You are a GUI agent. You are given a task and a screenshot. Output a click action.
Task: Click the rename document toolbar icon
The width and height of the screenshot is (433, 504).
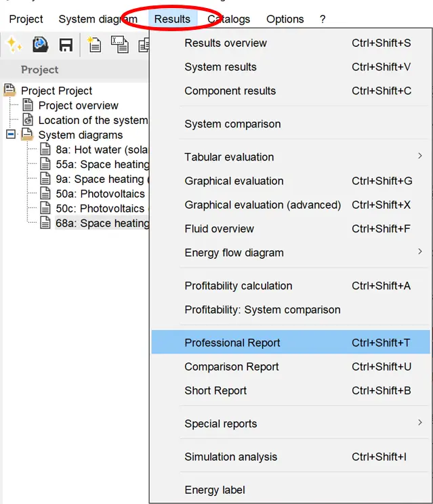click(x=119, y=45)
